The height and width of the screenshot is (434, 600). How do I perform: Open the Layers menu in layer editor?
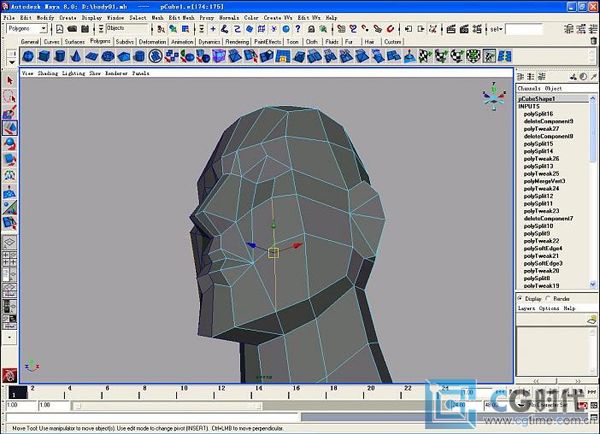[527, 308]
